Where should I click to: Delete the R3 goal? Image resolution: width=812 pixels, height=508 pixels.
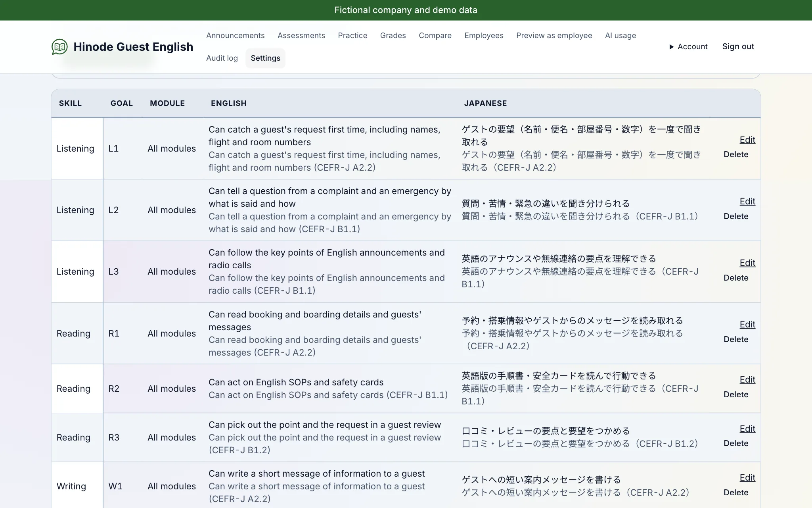point(736,443)
